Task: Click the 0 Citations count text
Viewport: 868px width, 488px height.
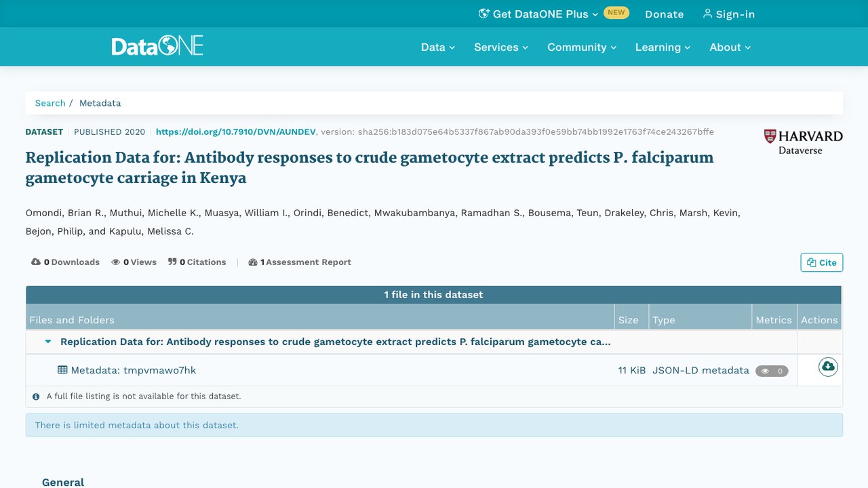Action: tap(203, 262)
